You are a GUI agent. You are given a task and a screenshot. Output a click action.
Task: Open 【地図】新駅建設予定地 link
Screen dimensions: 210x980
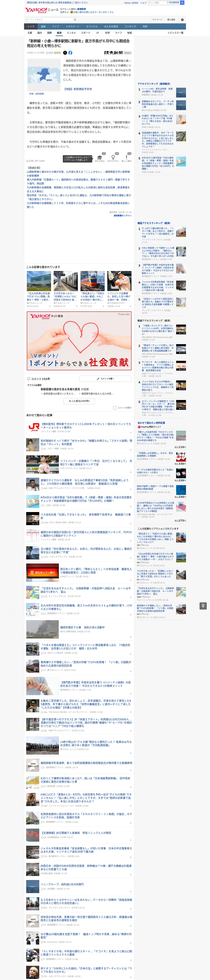point(77,89)
